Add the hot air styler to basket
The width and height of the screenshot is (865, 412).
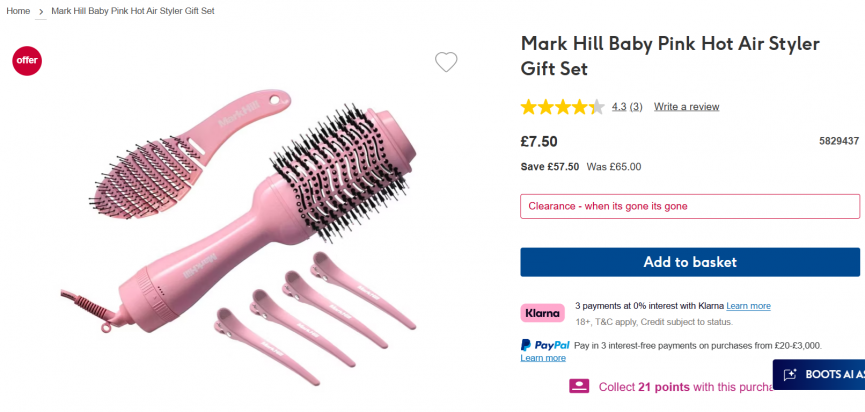pyautogui.click(x=690, y=262)
